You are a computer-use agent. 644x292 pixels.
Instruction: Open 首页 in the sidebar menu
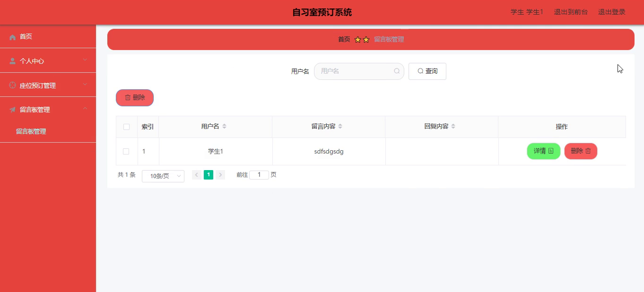click(48, 37)
